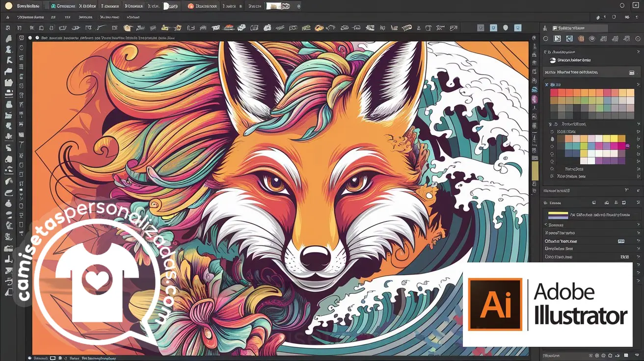
Task: Toggle the first visibility icon beside the lower color palette
Action: tap(552, 139)
